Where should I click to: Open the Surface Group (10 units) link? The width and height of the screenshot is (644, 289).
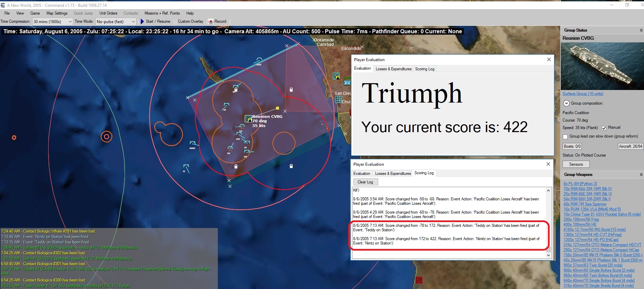(583, 94)
